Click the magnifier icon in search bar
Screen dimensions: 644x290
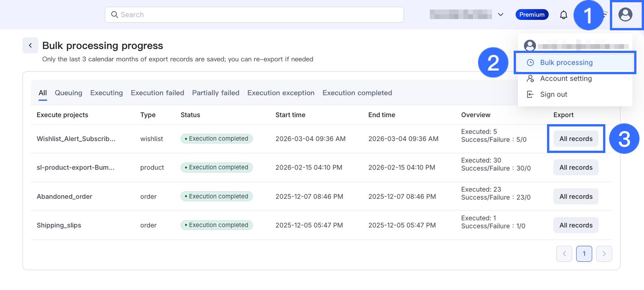[x=114, y=15]
